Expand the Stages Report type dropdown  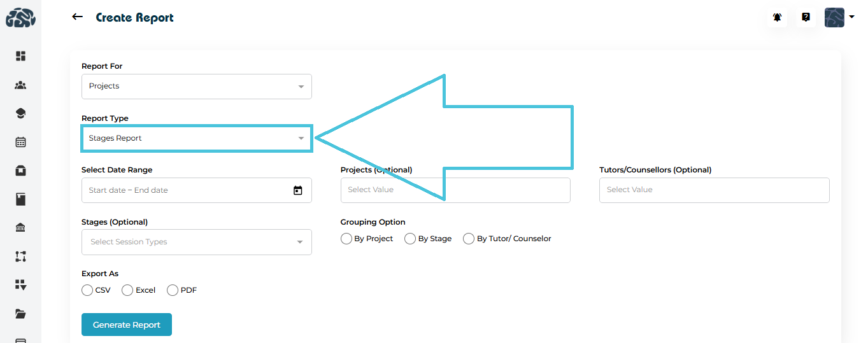(196, 138)
